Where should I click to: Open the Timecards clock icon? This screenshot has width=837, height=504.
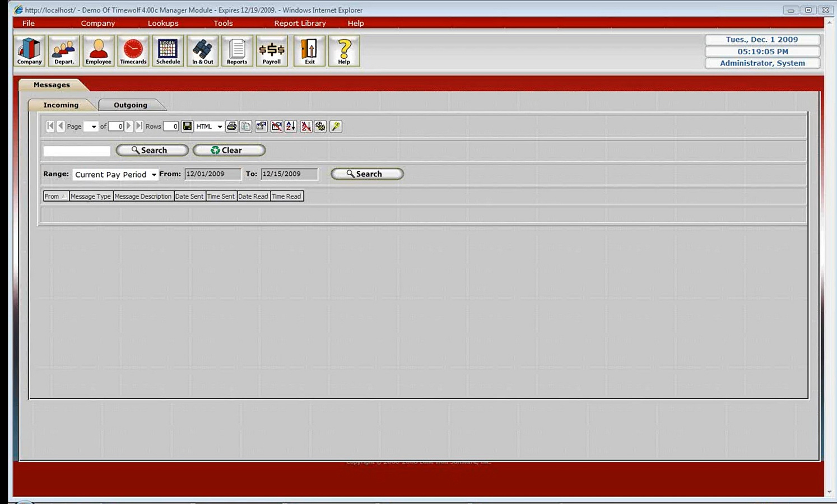(133, 51)
